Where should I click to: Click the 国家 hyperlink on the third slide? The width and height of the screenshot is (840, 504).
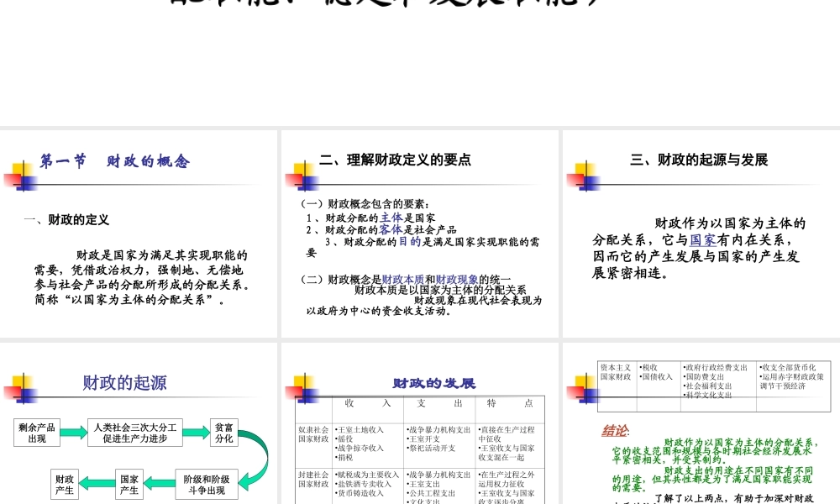tap(701, 240)
